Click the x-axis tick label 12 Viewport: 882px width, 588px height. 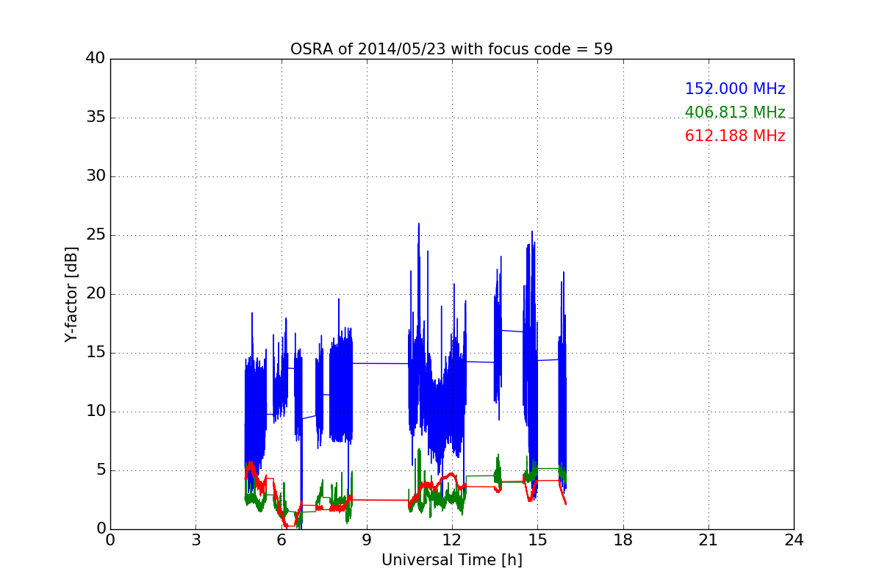(452, 540)
